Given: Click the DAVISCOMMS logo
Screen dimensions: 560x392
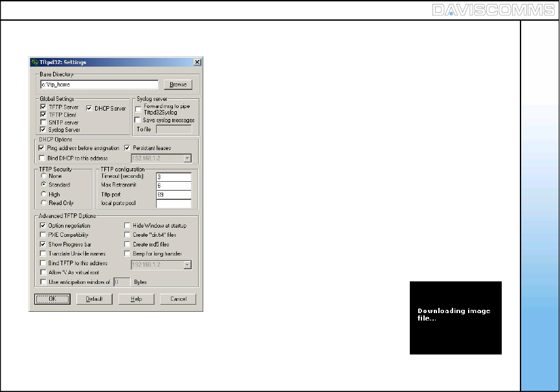Looking at the screenshot, I should point(492,10).
